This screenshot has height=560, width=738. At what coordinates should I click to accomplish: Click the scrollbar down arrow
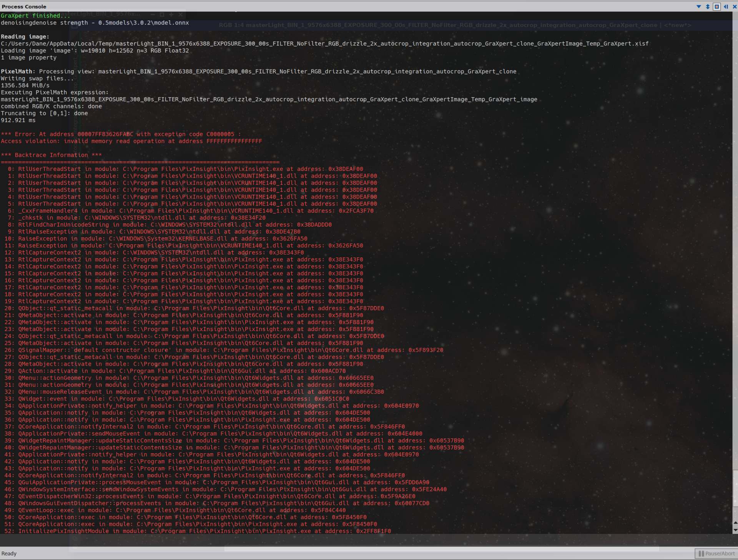(x=735, y=530)
